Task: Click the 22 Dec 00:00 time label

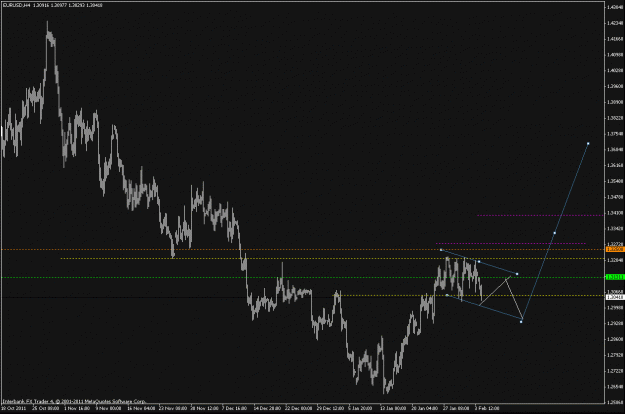Action: coord(299,408)
